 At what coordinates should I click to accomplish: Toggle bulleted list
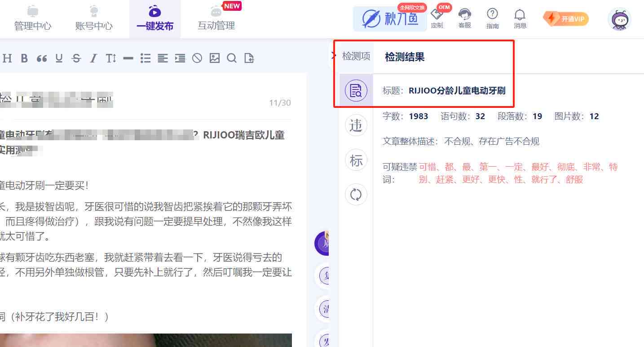146,58
